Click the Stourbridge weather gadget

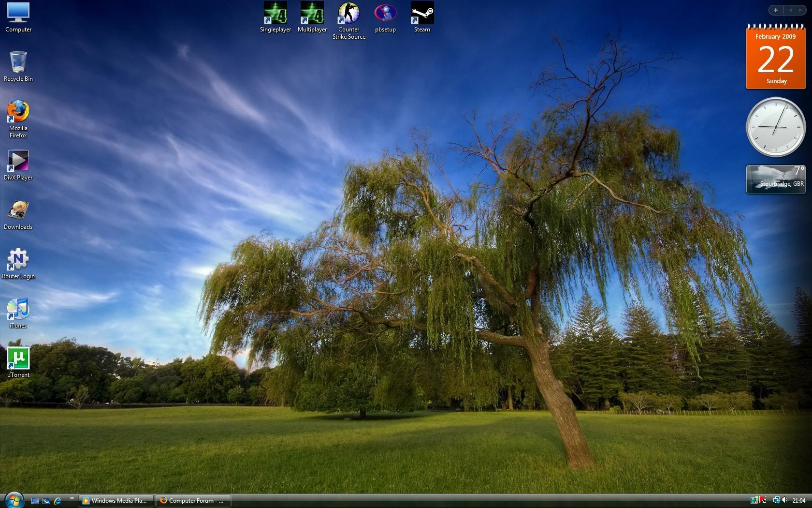point(776,179)
